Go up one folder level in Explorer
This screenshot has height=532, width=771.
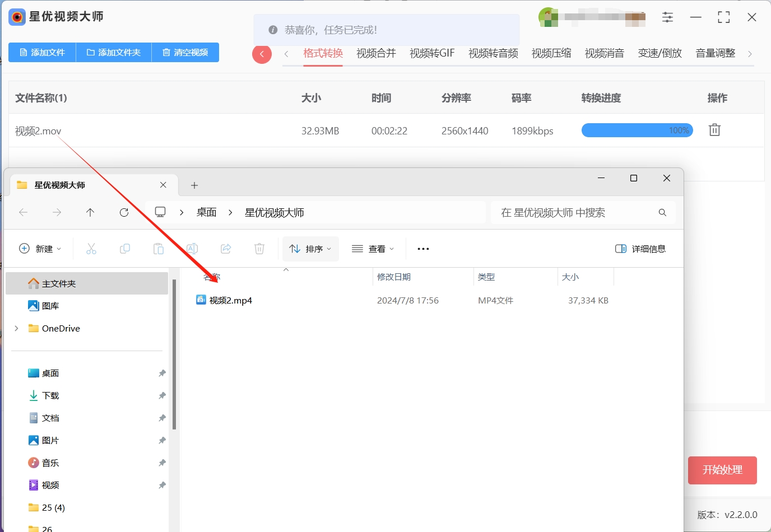90,212
